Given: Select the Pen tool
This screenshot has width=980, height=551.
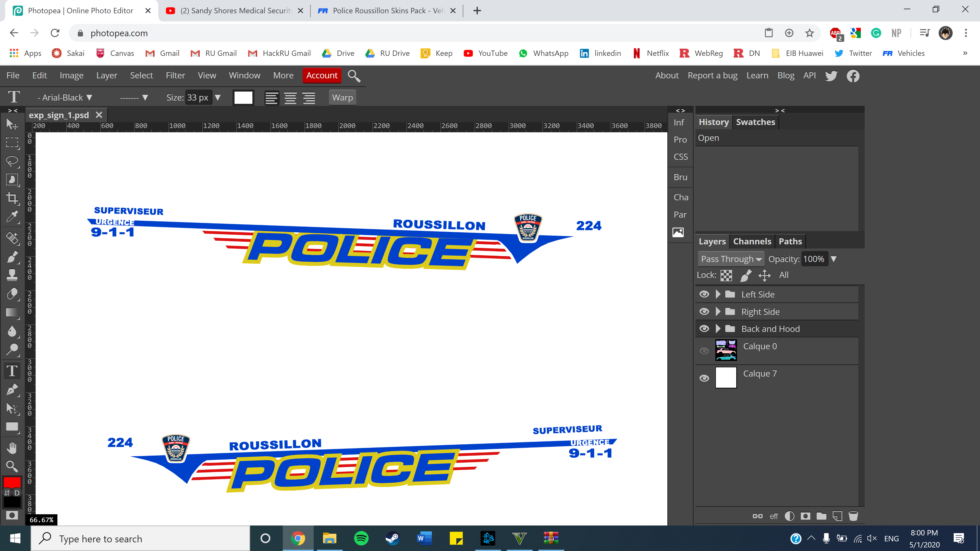Looking at the screenshot, I should [x=12, y=389].
